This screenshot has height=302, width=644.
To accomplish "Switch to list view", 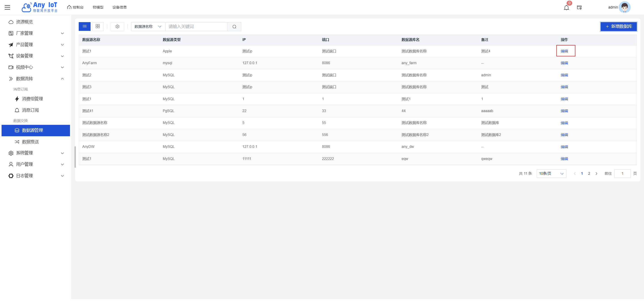I will (x=85, y=26).
